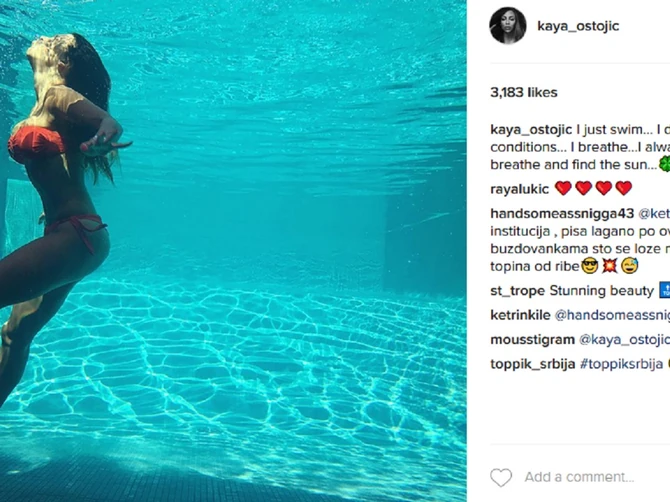Open ketrinkile commenter profile

point(520,315)
